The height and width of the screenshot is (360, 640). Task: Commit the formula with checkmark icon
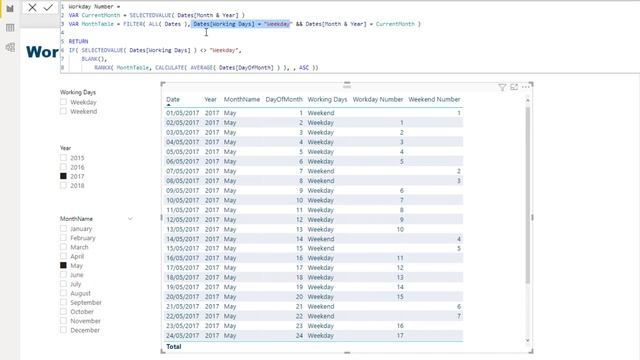tap(48, 7)
